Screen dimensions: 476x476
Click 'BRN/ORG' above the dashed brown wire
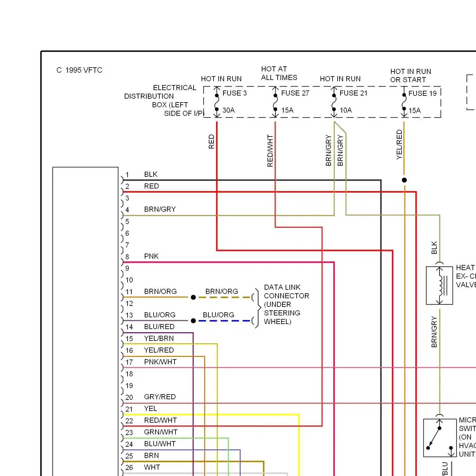click(221, 291)
